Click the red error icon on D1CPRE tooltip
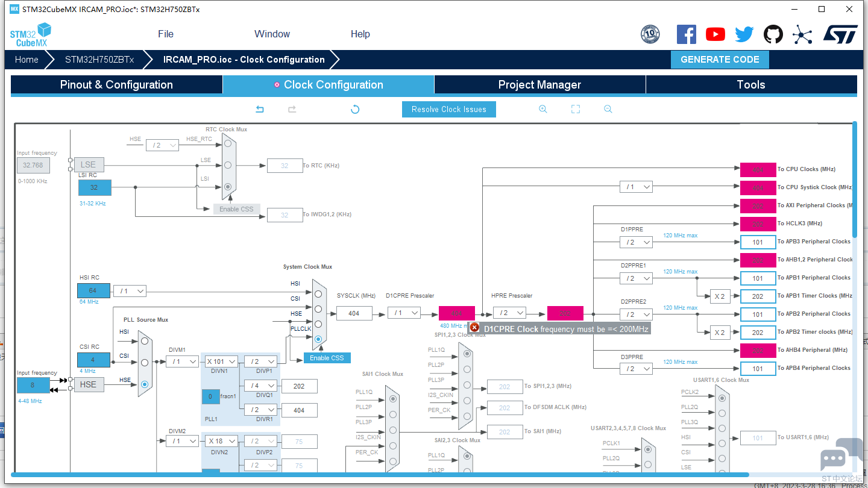Viewport: 868px width, 488px height. coord(475,328)
